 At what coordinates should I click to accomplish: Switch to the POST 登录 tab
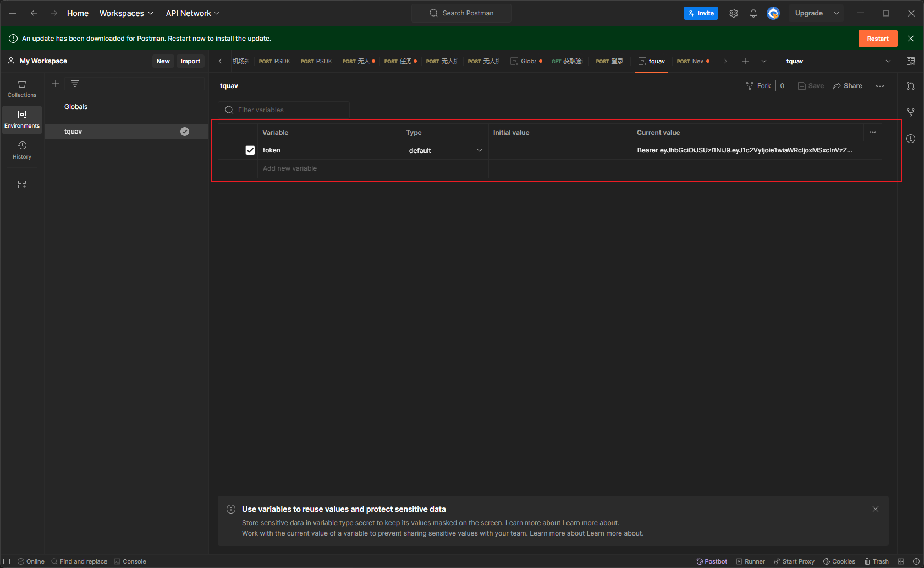pos(609,61)
